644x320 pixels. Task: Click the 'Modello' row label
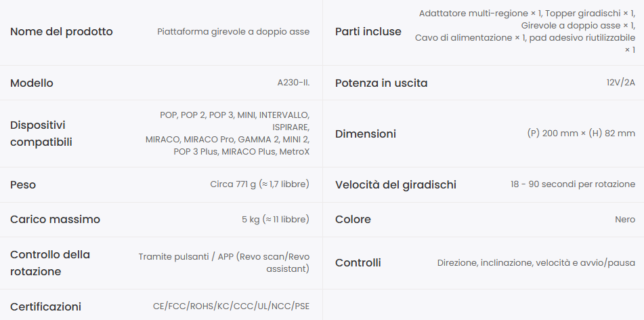point(32,83)
